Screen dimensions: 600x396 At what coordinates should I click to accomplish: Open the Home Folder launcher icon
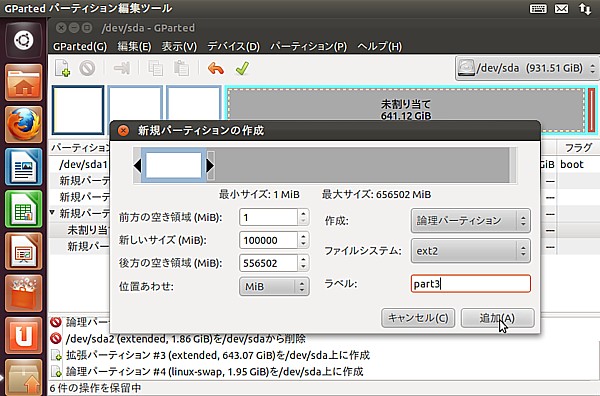pos(24,82)
